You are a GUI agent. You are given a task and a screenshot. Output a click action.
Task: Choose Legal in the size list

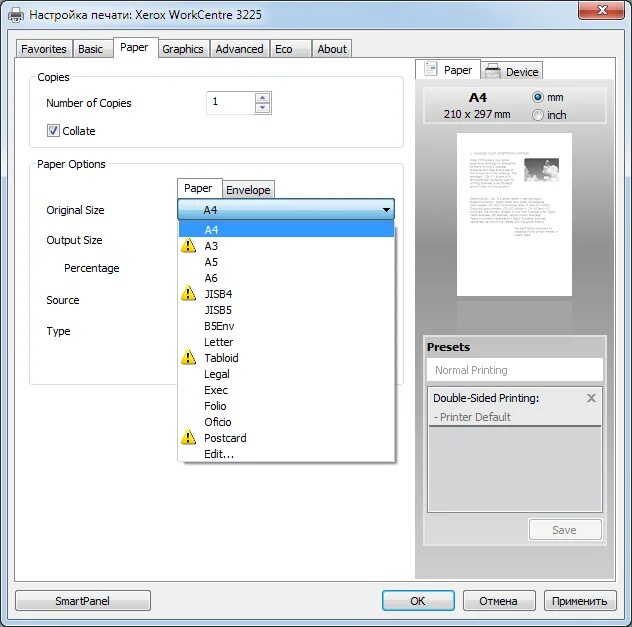tap(286, 374)
